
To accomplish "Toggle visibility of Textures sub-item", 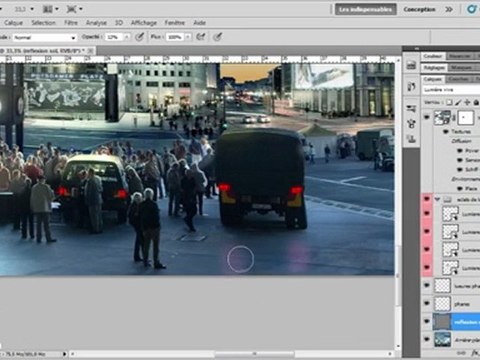I will click(446, 132).
